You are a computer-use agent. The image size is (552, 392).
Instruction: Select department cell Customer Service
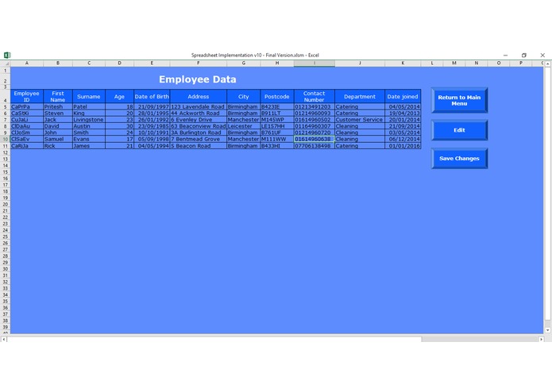pyautogui.click(x=360, y=120)
